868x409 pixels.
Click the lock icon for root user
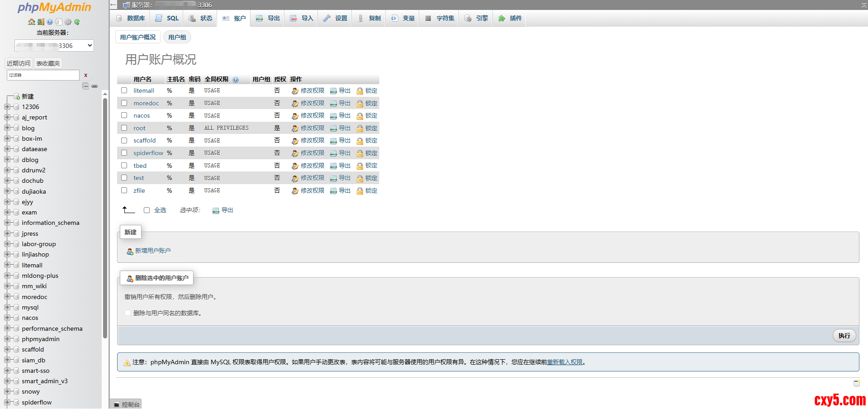click(360, 128)
